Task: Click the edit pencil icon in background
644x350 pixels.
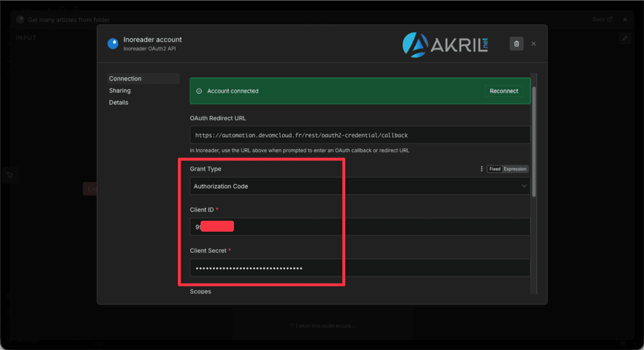Action: coord(625,38)
